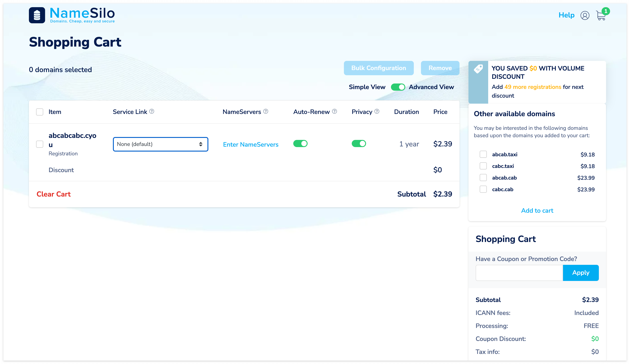Screen dimensions: 630x364
Task: Click the NameSilo logo icon
Action: [37, 15]
